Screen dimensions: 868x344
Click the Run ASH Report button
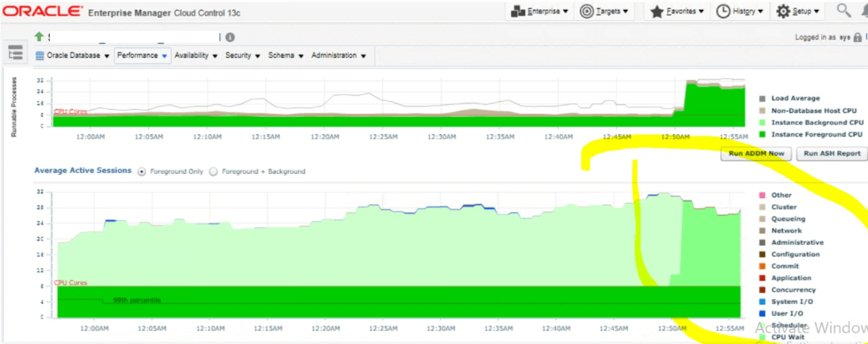tap(832, 154)
